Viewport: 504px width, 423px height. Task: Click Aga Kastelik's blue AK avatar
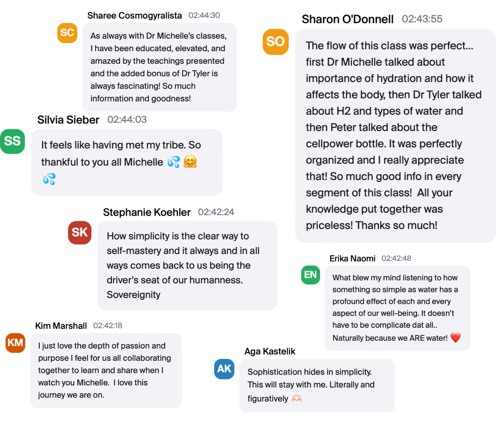[224, 369]
